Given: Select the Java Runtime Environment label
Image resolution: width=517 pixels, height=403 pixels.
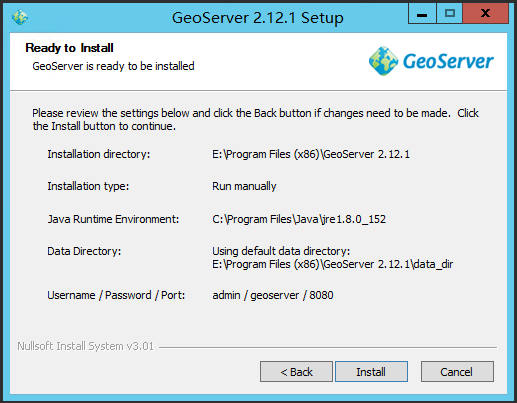Looking at the screenshot, I should (x=113, y=219).
